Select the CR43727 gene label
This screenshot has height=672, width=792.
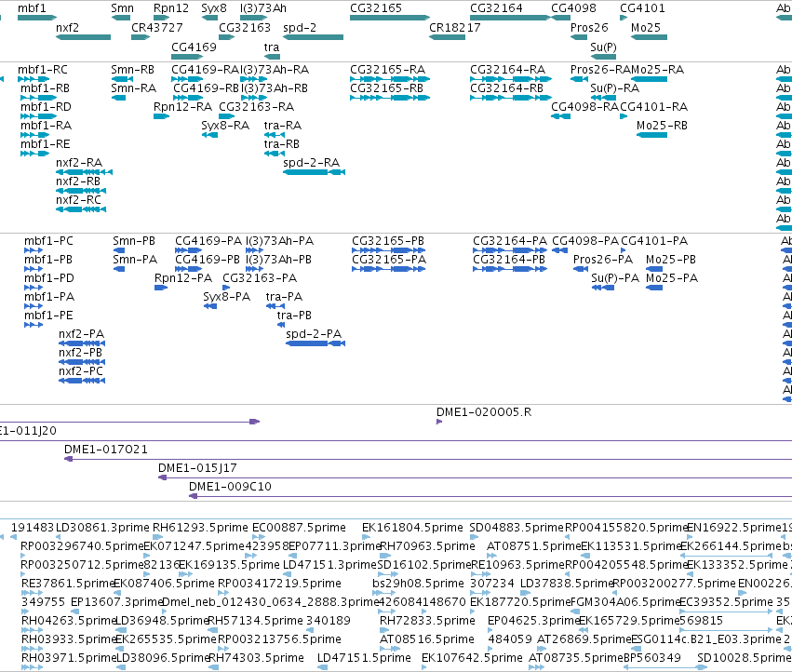pos(156,27)
